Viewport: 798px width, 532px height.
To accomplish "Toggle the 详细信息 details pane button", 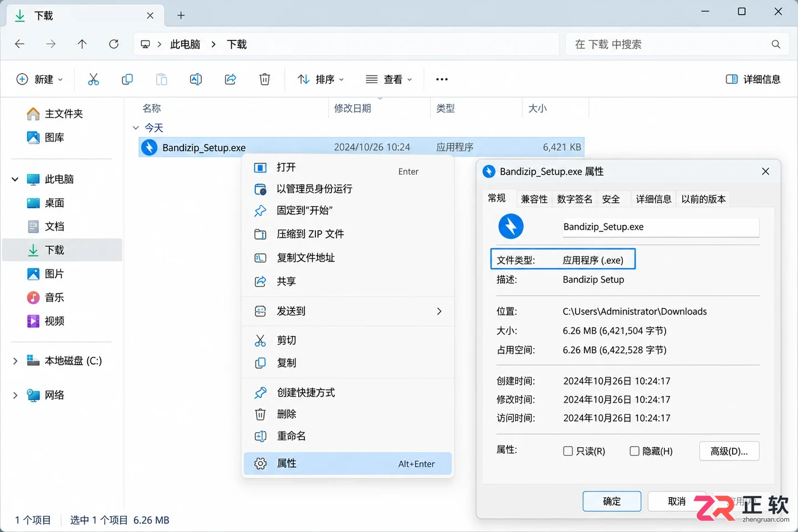I will [x=753, y=79].
